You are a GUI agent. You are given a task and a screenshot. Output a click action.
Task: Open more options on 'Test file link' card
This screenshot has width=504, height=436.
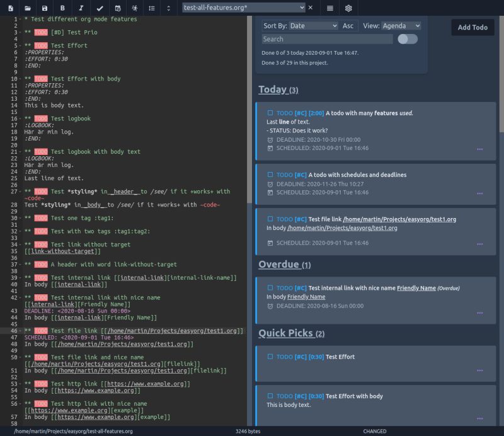pyautogui.click(x=480, y=244)
